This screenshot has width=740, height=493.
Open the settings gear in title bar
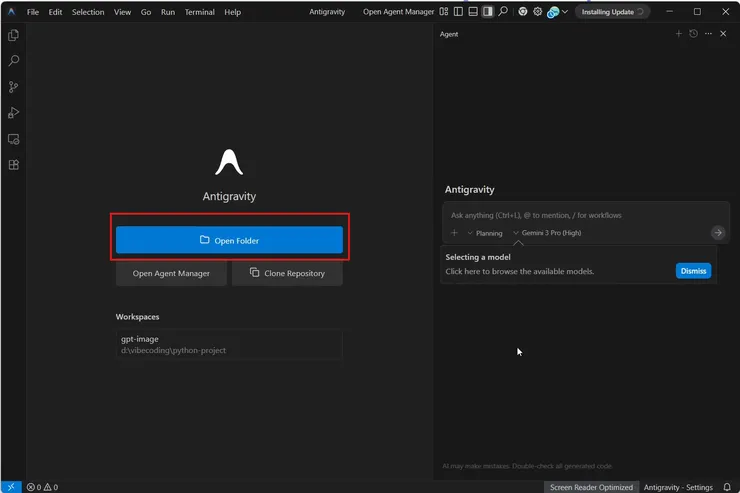pos(538,12)
